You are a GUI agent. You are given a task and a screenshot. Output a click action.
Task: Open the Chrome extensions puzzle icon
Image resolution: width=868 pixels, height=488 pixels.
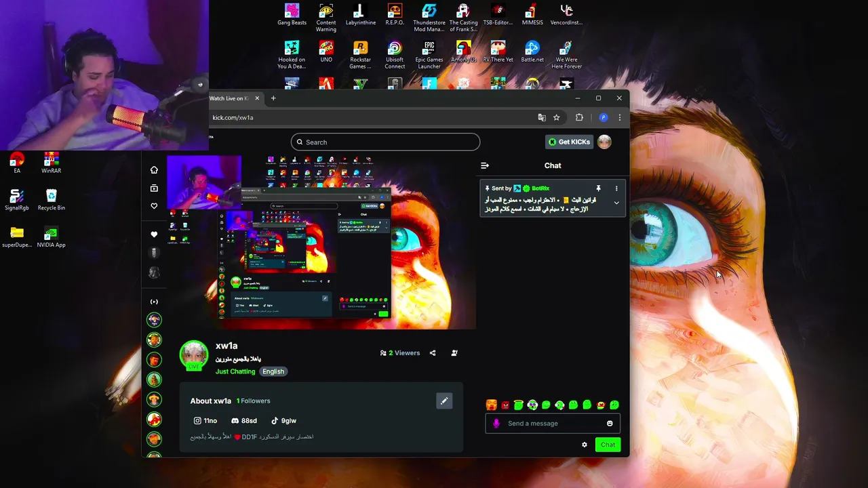[x=579, y=117]
